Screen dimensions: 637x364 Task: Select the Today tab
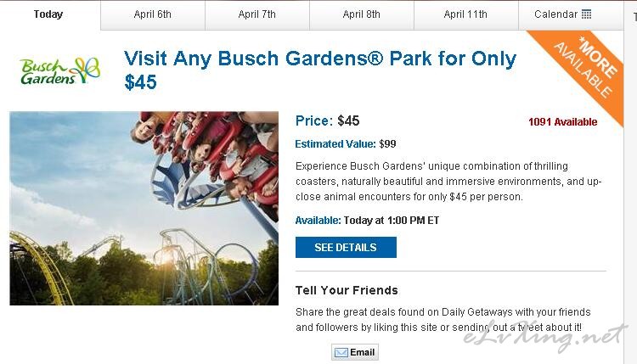tap(48, 14)
